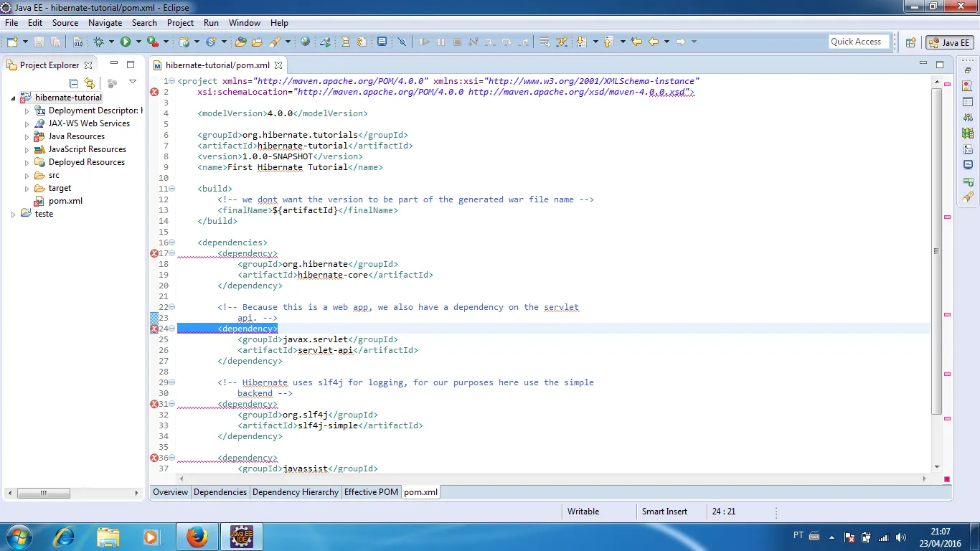
Task: Click the error marker on line 24
Action: [154, 329]
